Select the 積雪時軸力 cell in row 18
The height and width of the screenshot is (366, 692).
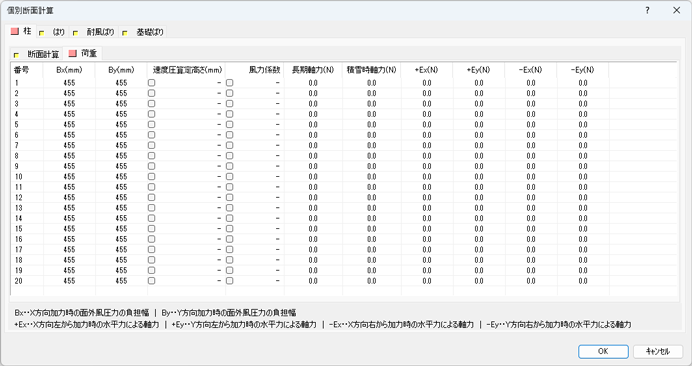pyautogui.click(x=372, y=260)
